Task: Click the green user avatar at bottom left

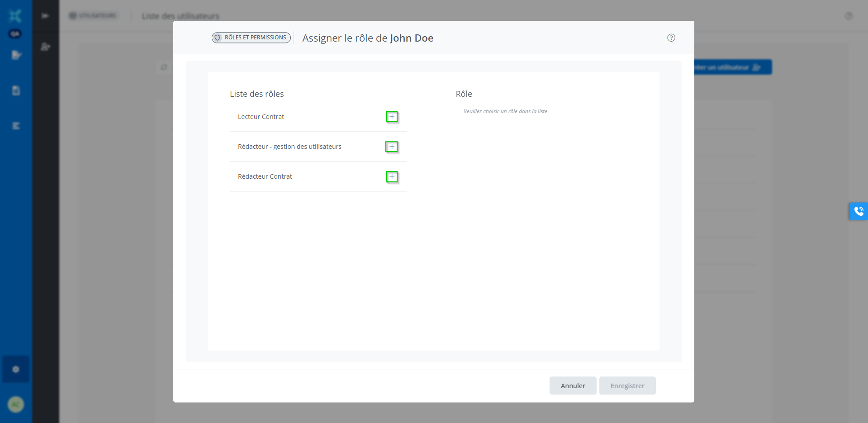Action: 16,404
